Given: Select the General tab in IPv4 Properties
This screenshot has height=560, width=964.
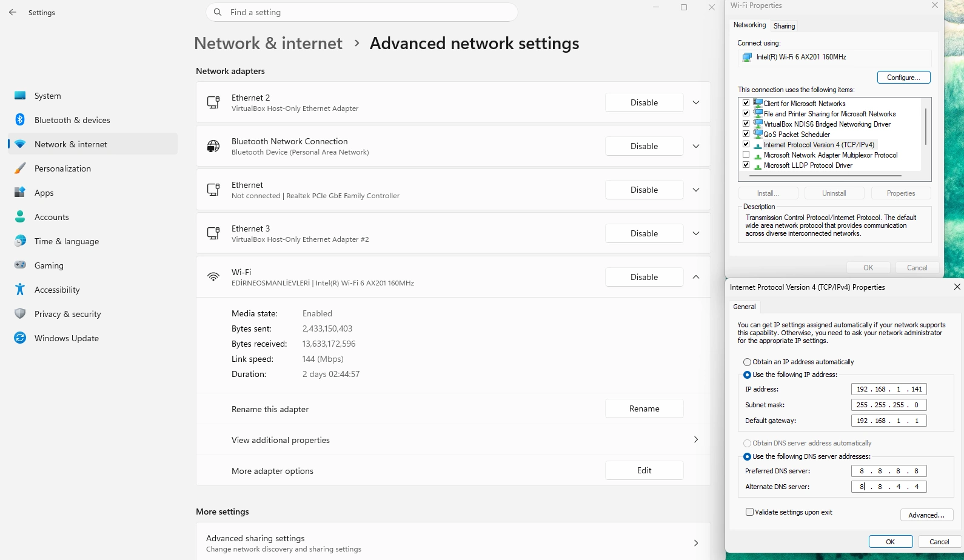Looking at the screenshot, I should (x=744, y=307).
